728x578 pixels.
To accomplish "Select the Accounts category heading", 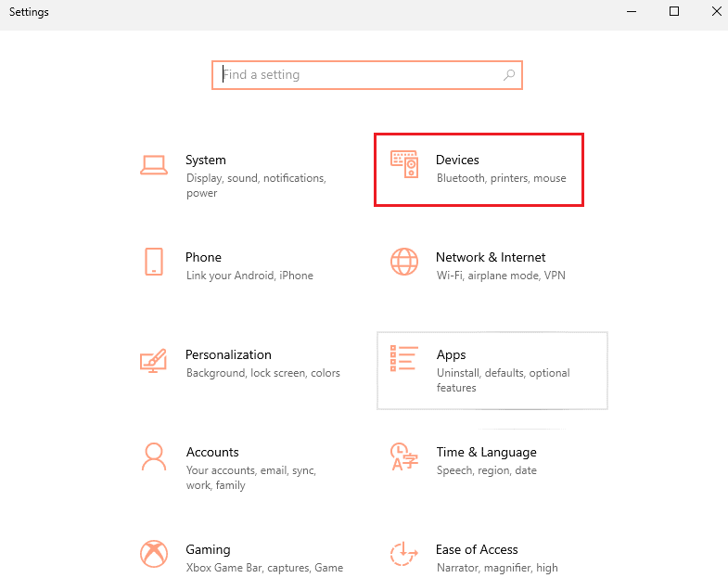I will click(x=212, y=452).
